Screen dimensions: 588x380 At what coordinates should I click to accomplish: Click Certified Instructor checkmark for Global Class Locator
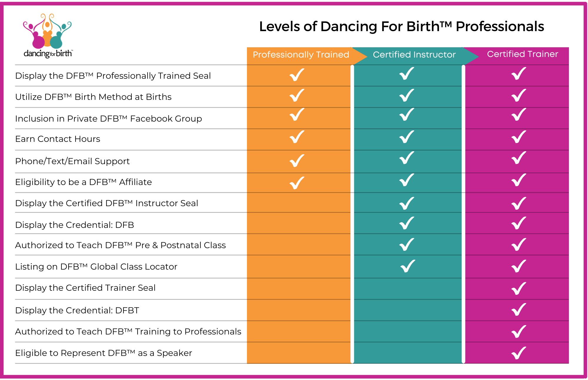point(408,266)
